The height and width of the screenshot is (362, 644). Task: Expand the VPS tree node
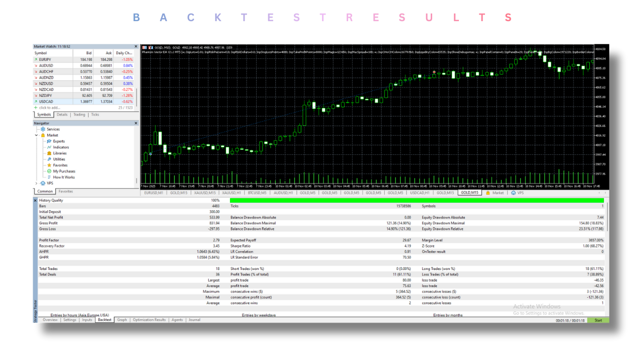(x=36, y=184)
